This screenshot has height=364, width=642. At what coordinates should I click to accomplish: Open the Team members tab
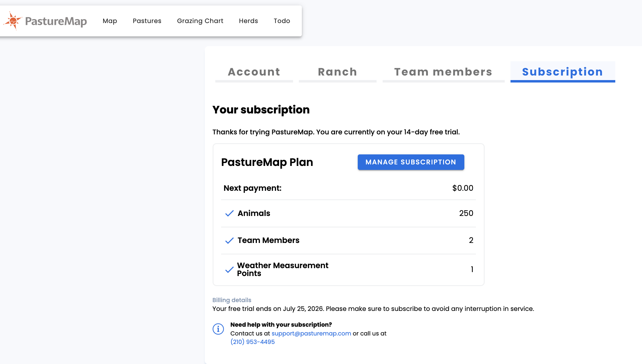[x=443, y=72]
